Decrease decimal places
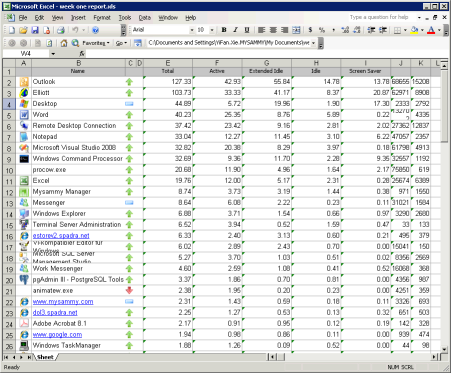The image size is (451, 373). tap(356, 30)
